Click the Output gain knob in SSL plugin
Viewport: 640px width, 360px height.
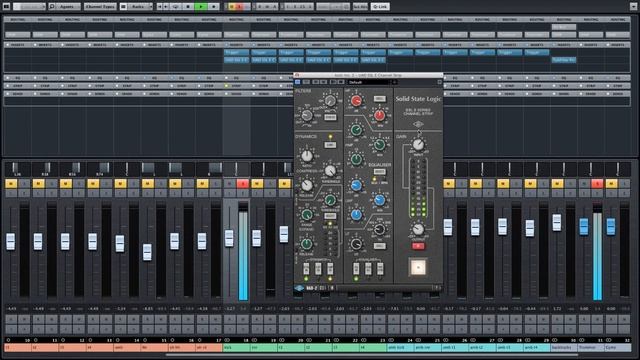418,229
